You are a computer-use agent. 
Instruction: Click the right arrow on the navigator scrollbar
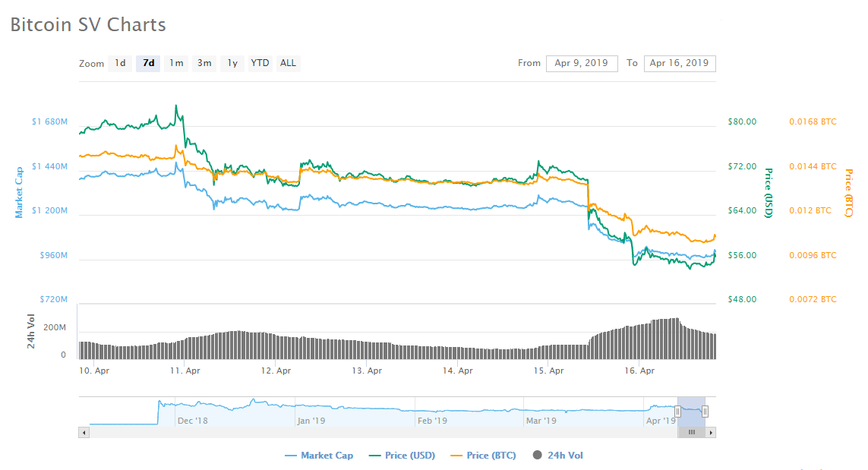click(710, 432)
